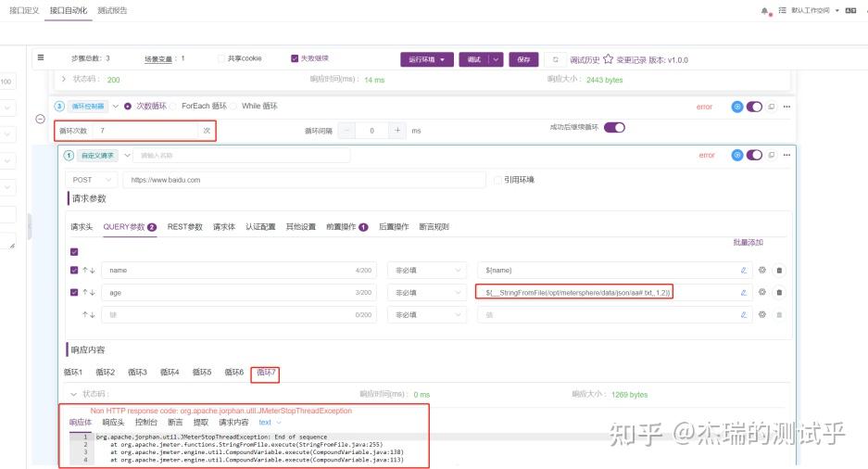
Task: Click the refresh icon next to Save button
Action: [555, 59]
